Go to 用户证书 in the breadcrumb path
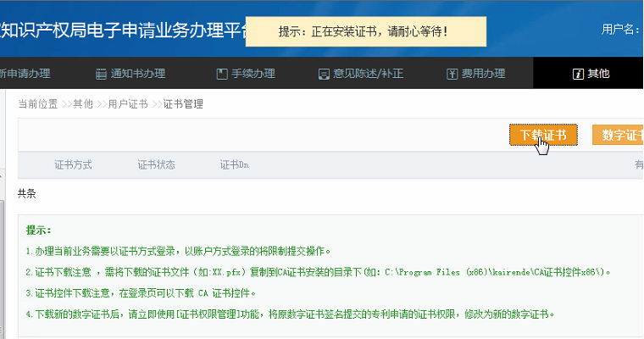 [x=127, y=104]
